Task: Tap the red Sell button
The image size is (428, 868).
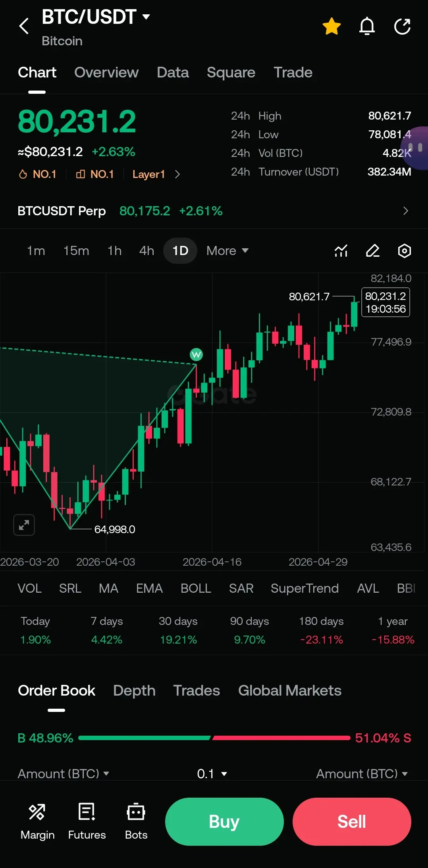Action: (352, 822)
